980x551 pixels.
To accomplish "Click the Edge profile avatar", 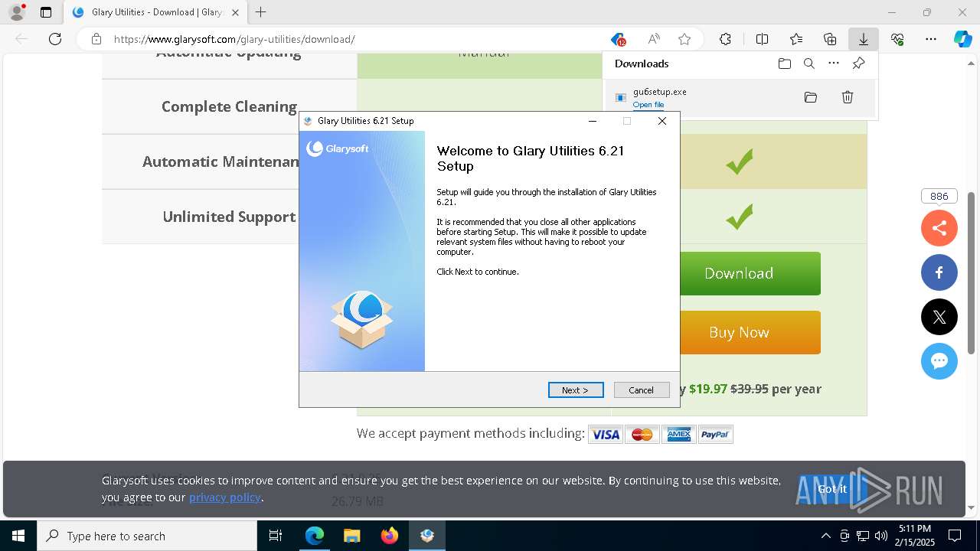I will (16, 12).
